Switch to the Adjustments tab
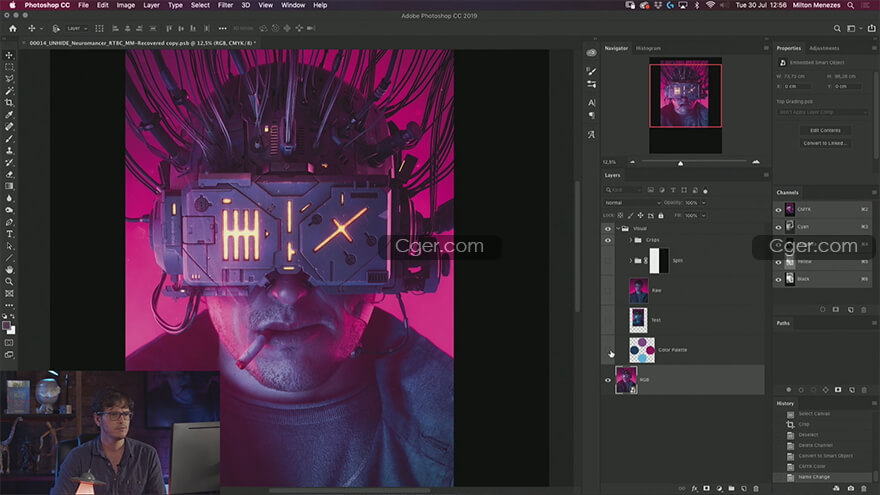880x495 pixels. click(x=824, y=48)
